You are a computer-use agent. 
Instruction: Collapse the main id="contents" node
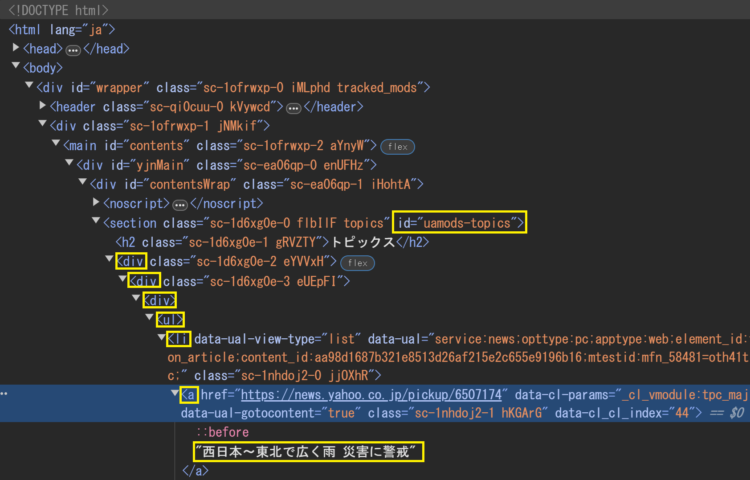pyautogui.click(x=56, y=143)
